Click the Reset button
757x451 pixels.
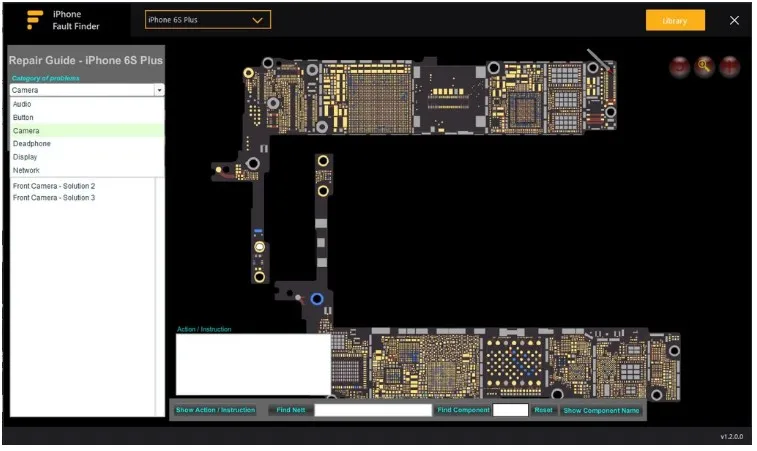[543, 410]
